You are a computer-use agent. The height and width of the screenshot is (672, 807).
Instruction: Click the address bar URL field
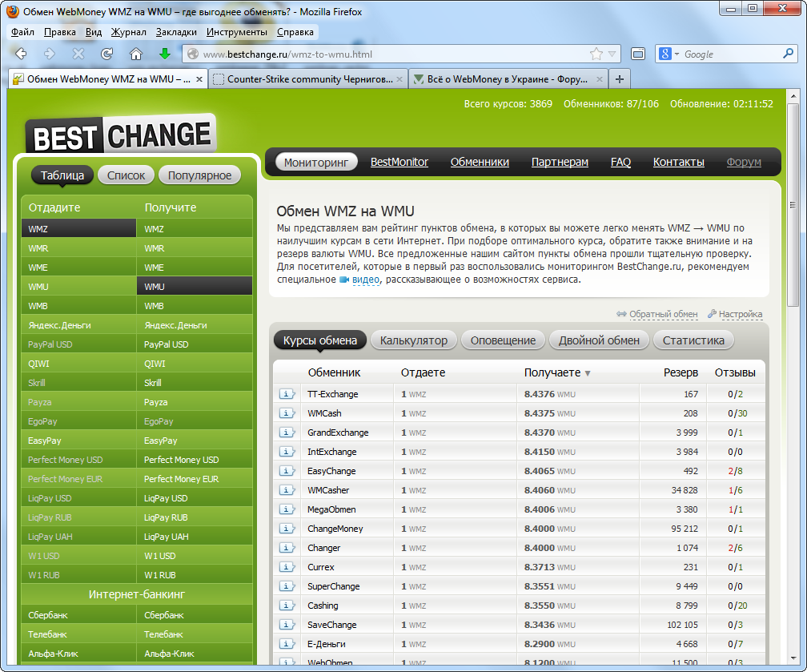[x=394, y=54]
